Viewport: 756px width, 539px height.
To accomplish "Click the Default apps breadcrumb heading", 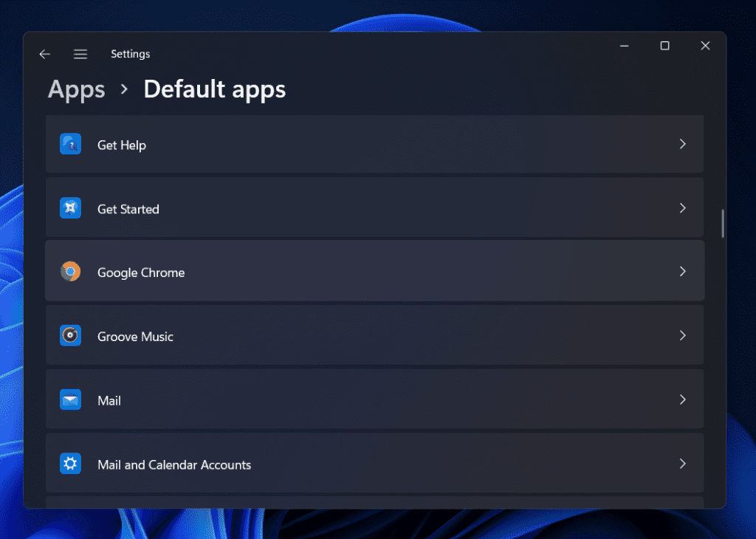I will 214,89.
